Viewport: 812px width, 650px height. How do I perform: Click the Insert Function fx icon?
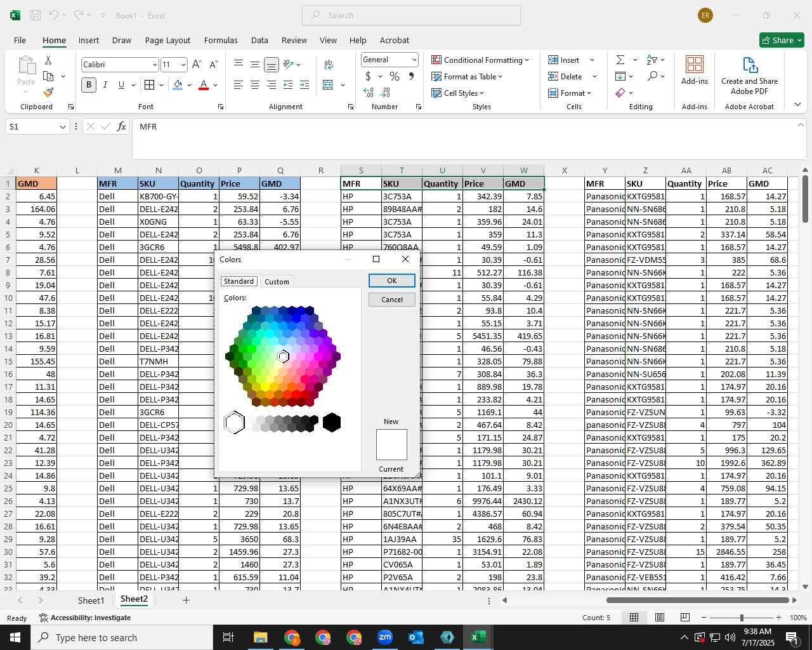pos(122,126)
